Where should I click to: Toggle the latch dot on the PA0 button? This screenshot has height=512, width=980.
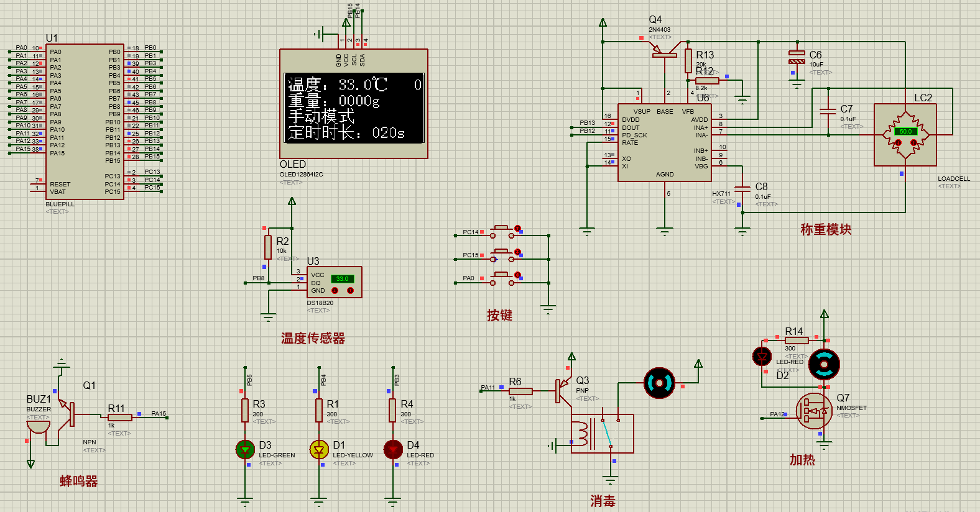click(x=517, y=275)
